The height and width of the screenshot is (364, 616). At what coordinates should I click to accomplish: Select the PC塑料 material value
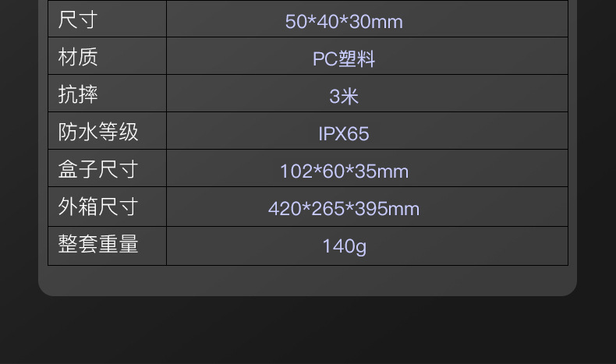coord(344,59)
